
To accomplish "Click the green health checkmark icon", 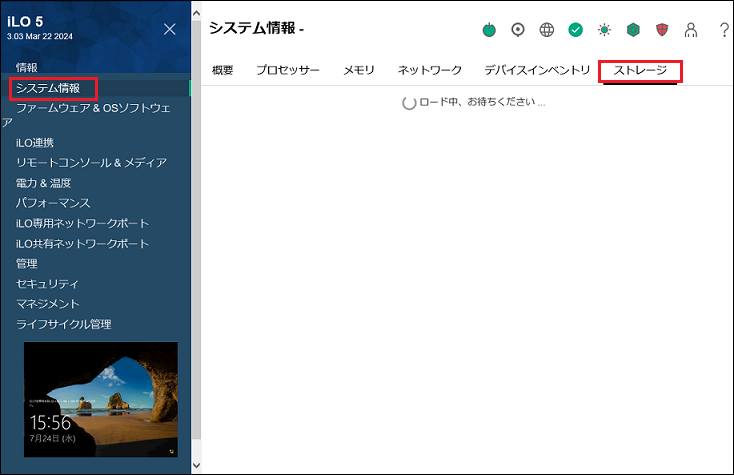I will [x=575, y=30].
